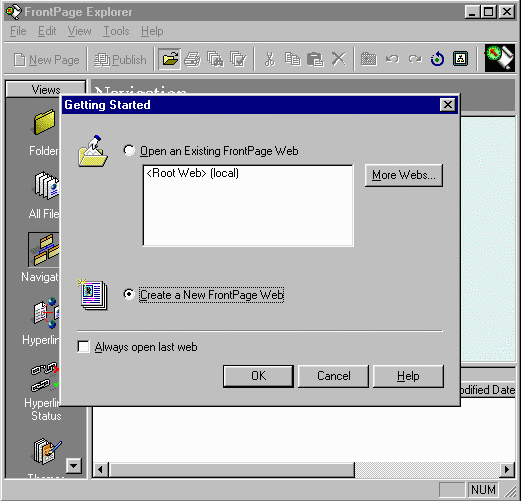The image size is (521, 501).
Task: Click the NUM indicator in the status bar
Action: [483, 490]
